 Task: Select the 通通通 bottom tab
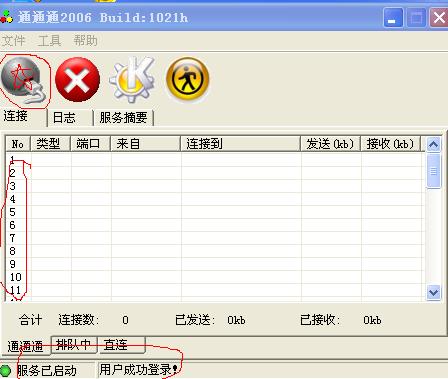coord(26,346)
